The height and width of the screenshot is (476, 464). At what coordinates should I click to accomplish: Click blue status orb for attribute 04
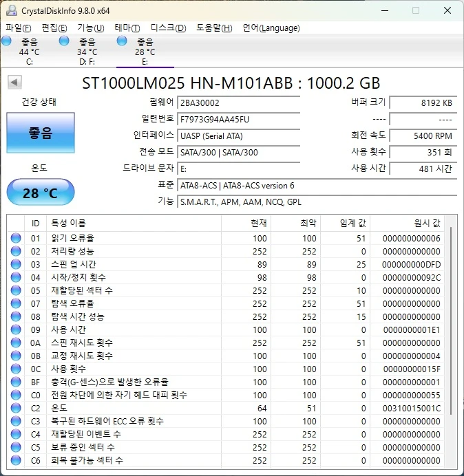click(16, 277)
